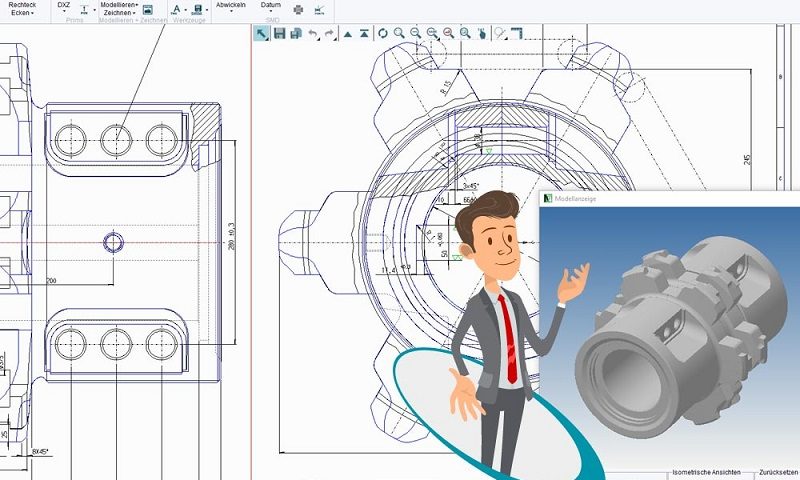Click the red magnifier zoom icon
This screenshot has width=800, height=480.
point(448,34)
